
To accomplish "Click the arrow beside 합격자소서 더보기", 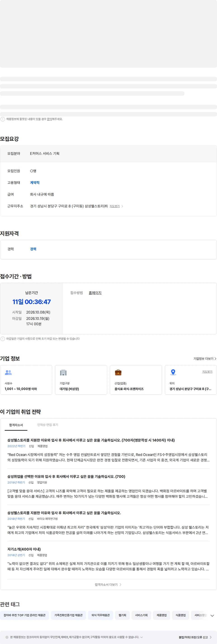I will coord(120,584).
